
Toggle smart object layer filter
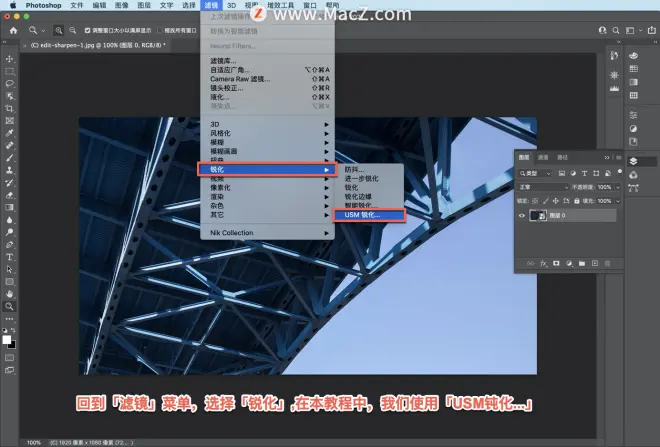[x=607, y=173]
